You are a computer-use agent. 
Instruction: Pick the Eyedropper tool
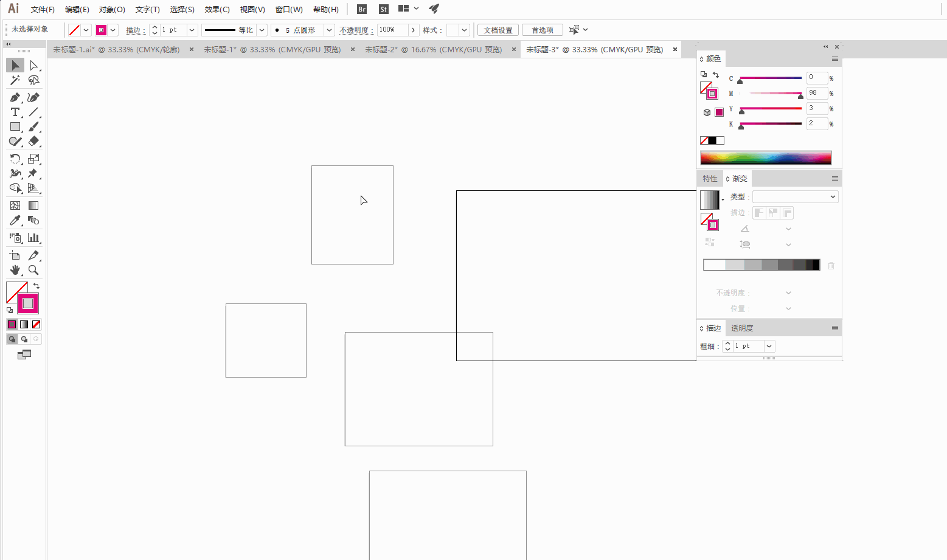15,220
